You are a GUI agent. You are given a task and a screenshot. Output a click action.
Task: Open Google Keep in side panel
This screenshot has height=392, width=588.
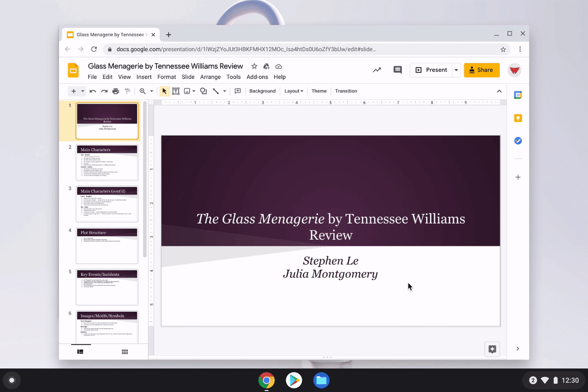click(518, 118)
